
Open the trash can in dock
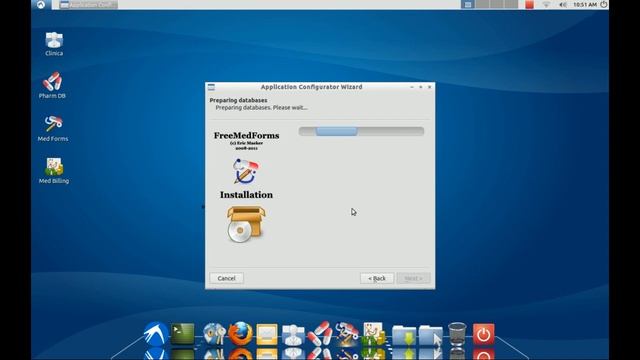click(457, 334)
